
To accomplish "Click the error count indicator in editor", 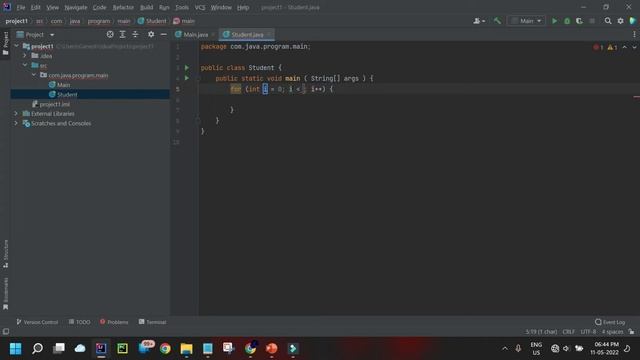I will pyautogui.click(x=598, y=47).
